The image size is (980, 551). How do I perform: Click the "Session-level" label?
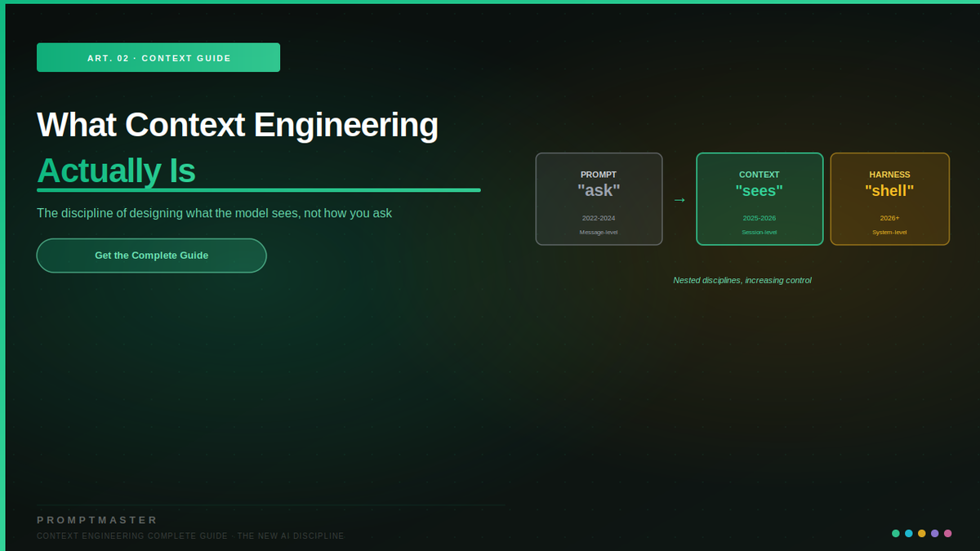pos(759,233)
